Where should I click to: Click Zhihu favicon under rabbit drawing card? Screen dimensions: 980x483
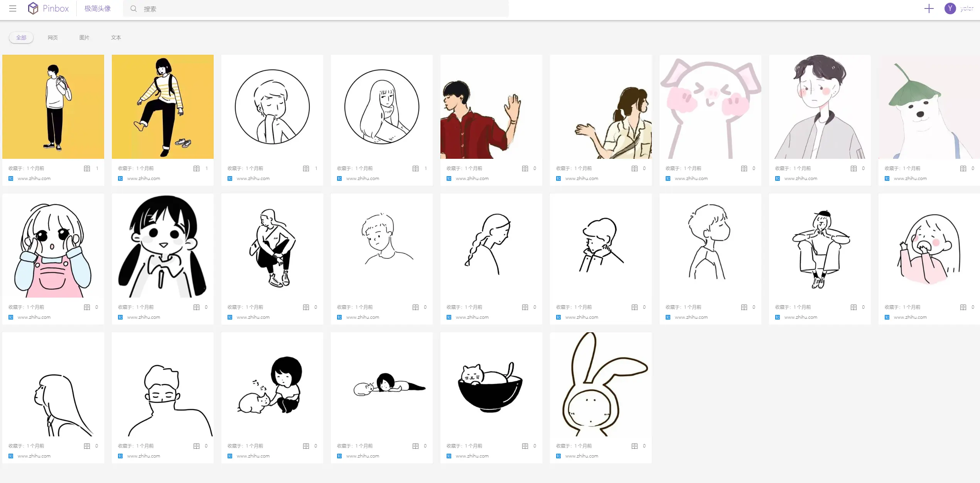(x=558, y=456)
